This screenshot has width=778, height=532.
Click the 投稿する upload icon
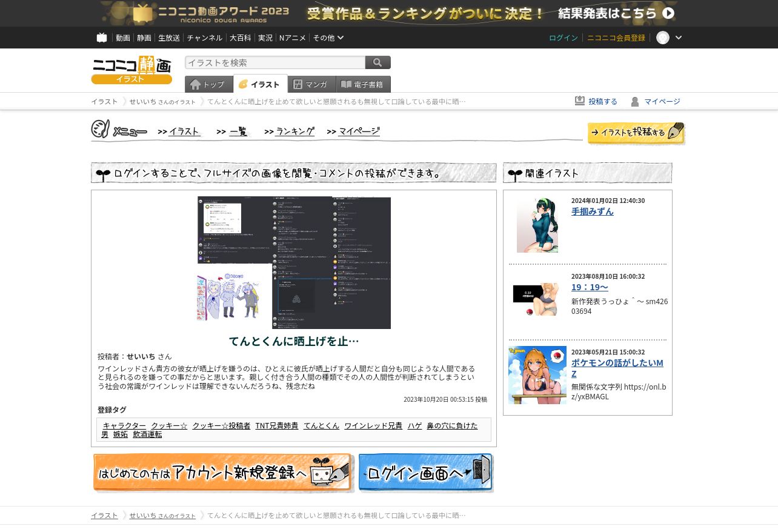click(580, 101)
